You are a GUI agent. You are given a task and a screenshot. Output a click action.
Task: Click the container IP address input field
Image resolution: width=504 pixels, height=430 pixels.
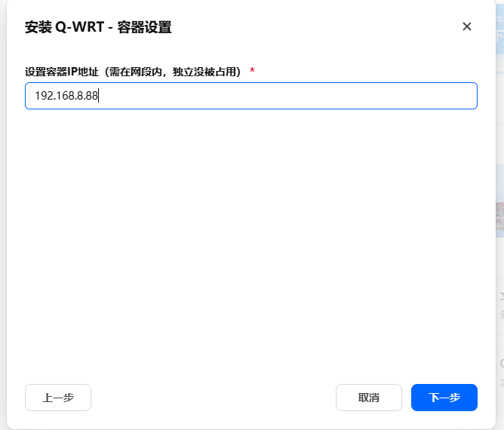tap(250, 96)
